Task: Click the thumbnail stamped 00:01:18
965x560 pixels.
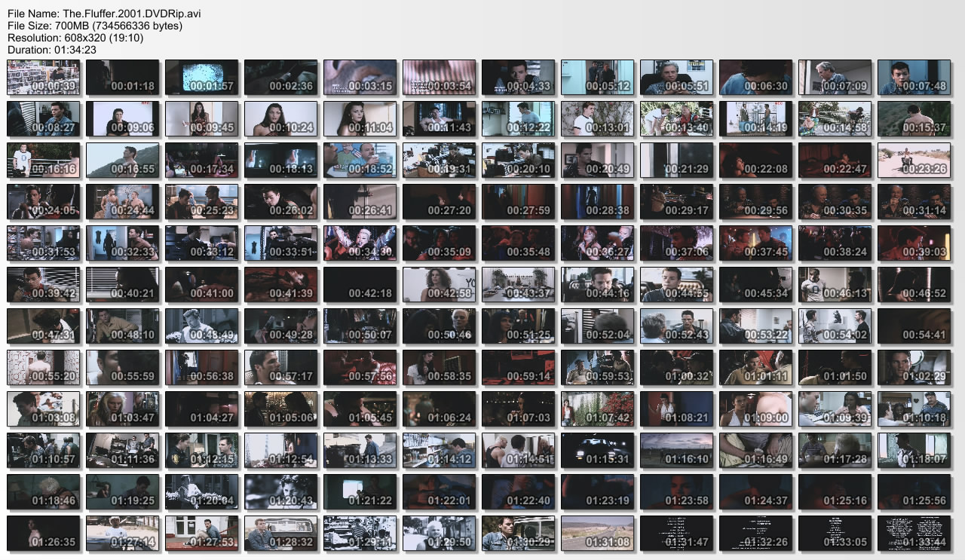Action: (122, 78)
